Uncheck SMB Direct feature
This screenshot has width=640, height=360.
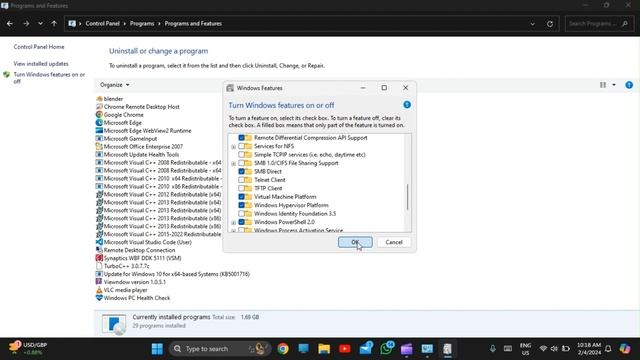pyautogui.click(x=242, y=171)
